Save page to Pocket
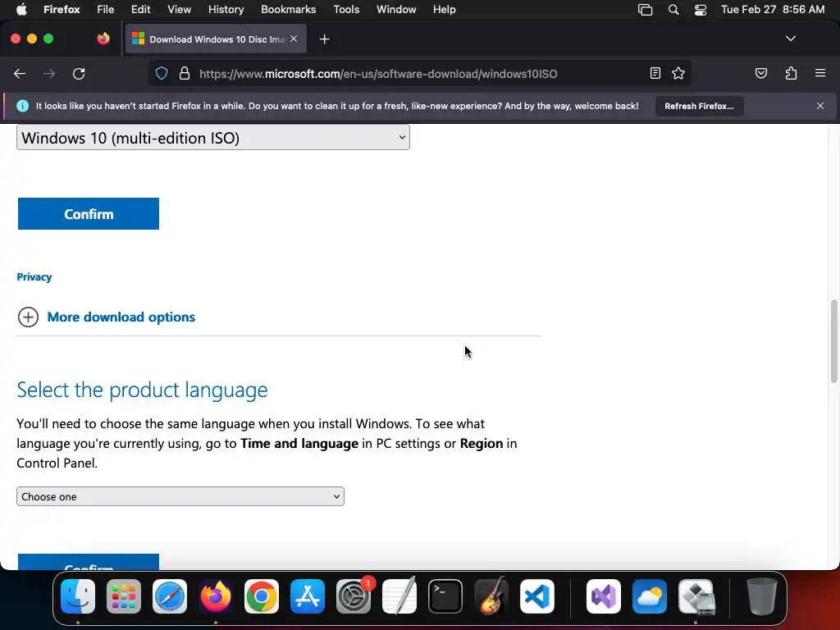The height and width of the screenshot is (630, 840). (760, 73)
